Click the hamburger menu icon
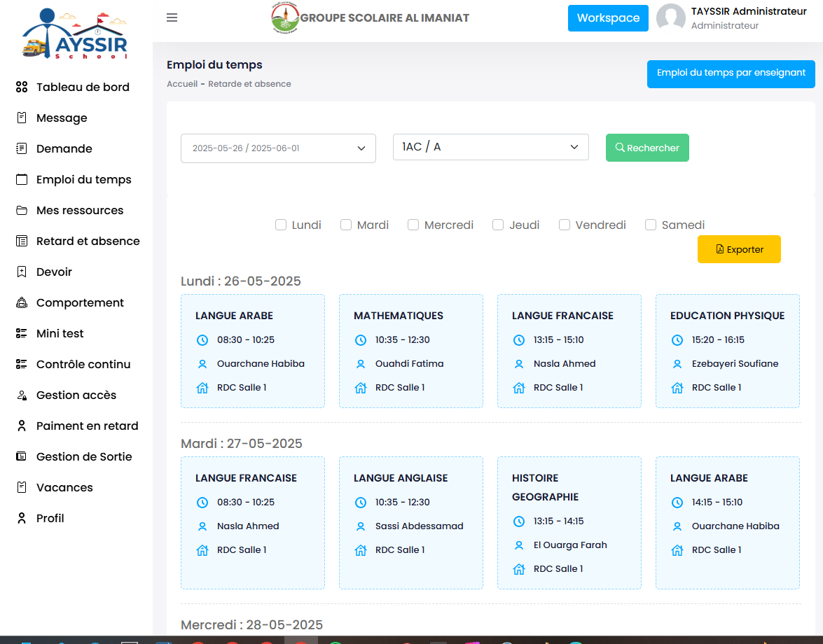 172,17
